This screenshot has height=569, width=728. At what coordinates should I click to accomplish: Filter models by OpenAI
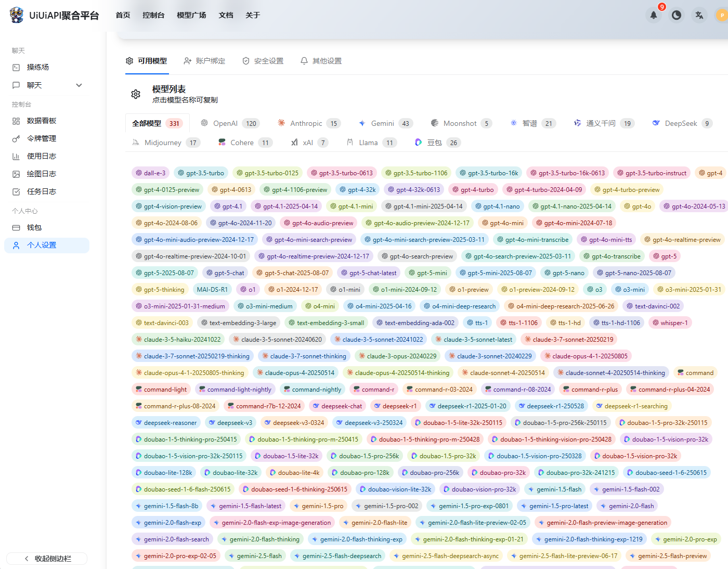[x=230, y=123]
